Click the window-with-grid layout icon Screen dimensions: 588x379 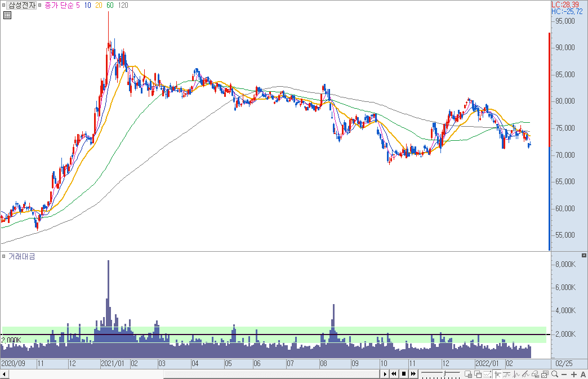pyautogui.click(x=469, y=374)
